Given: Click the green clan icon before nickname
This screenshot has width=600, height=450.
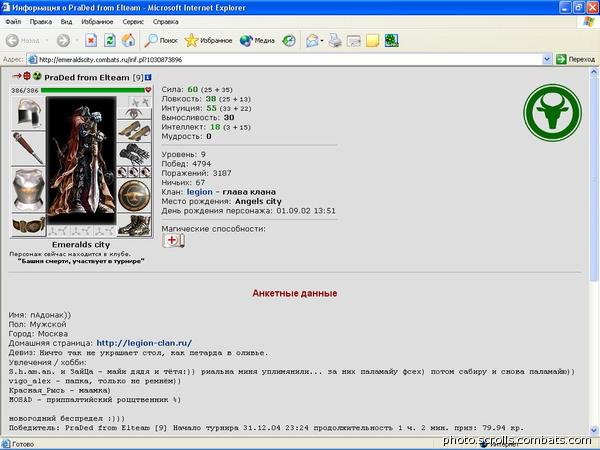Looking at the screenshot, I should click(37, 76).
